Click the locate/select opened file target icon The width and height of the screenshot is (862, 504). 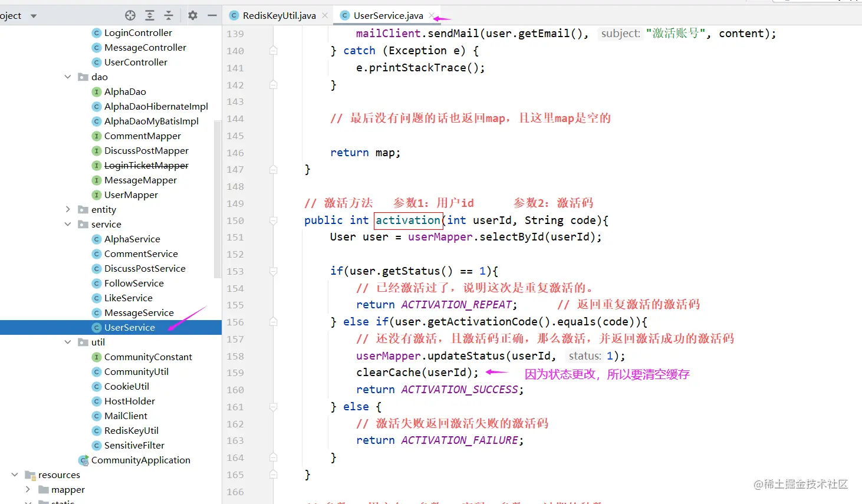130,15
